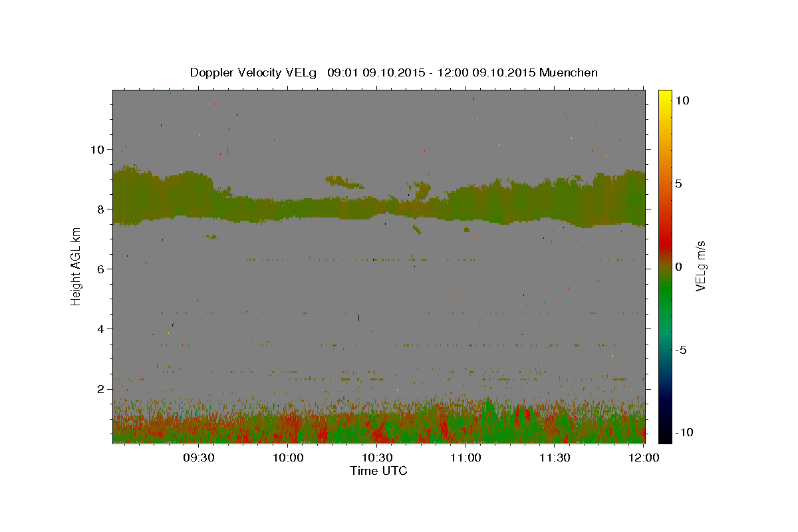Click the '09:01 09.10.2015' start time in title

coord(376,72)
